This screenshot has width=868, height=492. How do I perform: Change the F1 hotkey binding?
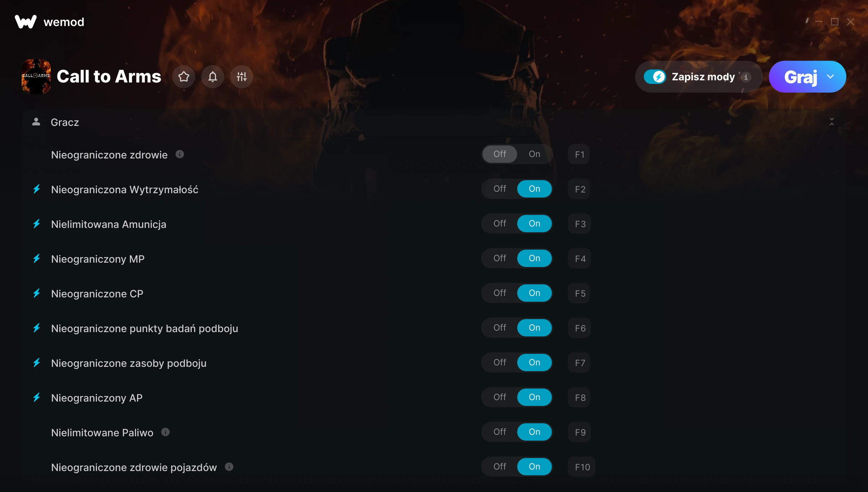pos(579,154)
